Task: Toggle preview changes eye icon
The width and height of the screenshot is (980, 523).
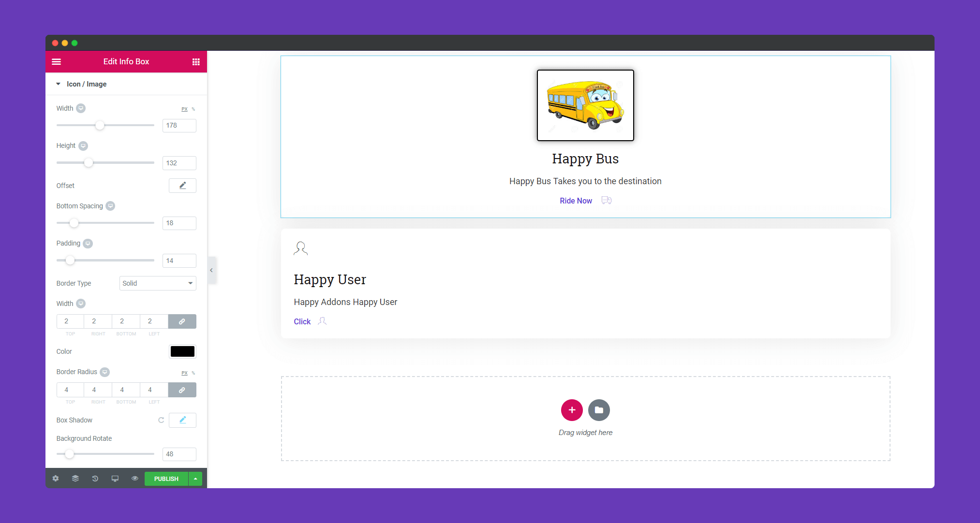Action: 135,479
